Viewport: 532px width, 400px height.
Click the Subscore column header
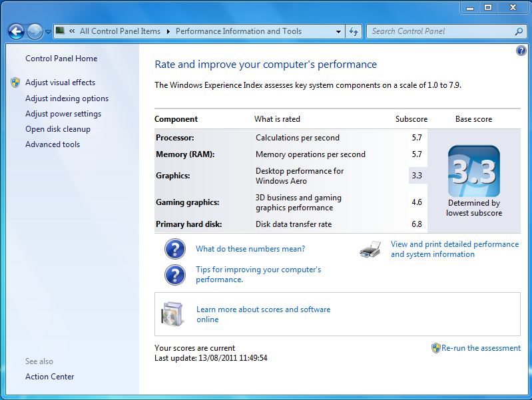click(x=411, y=119)
